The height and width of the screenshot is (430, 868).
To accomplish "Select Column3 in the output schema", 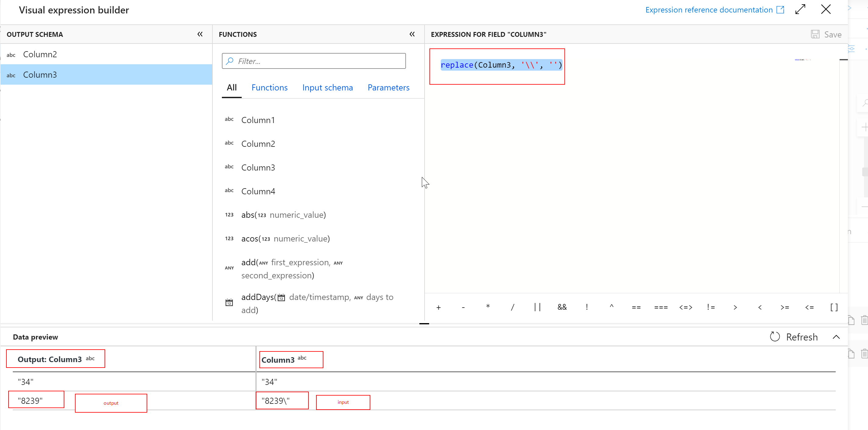I will click(x=106, y=74).
